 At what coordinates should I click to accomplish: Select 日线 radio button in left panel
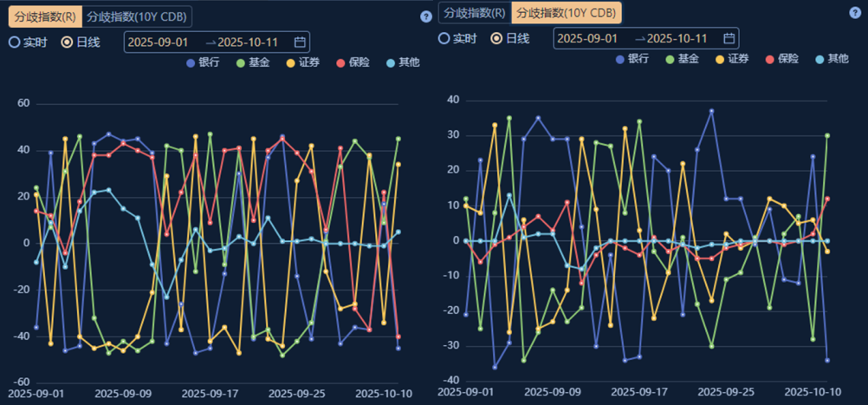point(67,42)
